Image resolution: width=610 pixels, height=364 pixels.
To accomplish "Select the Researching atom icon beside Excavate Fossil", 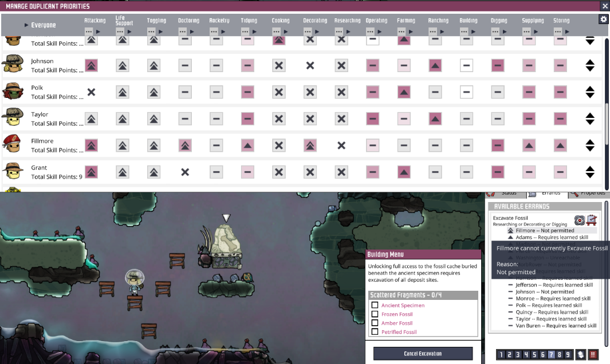I will tap(579, 220).
